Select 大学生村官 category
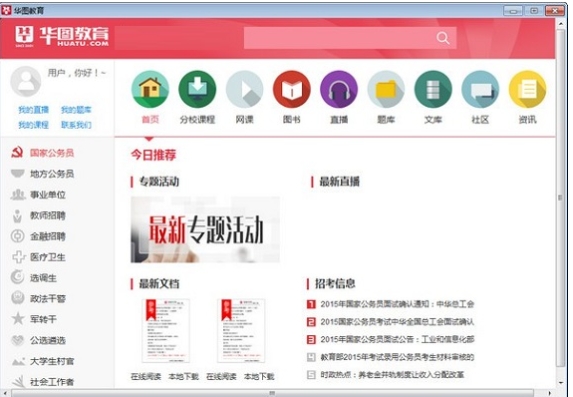 pyautogui.click(x=52, y=361)
